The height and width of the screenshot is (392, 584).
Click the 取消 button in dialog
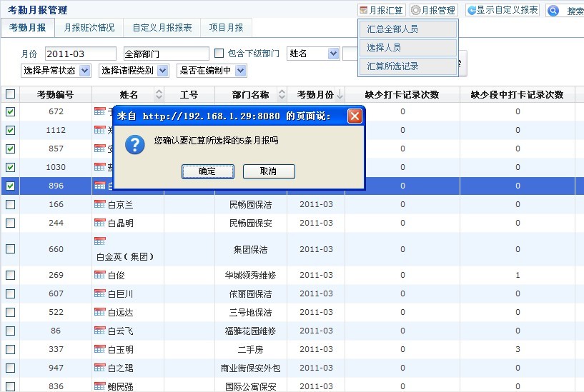coord(269,171)
